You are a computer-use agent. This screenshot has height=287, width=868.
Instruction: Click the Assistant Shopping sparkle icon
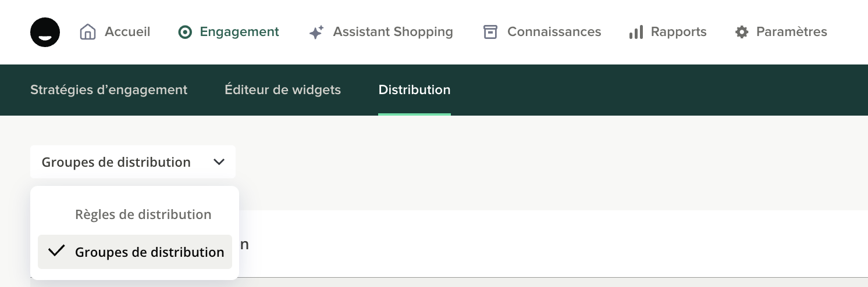coord(316,32)
